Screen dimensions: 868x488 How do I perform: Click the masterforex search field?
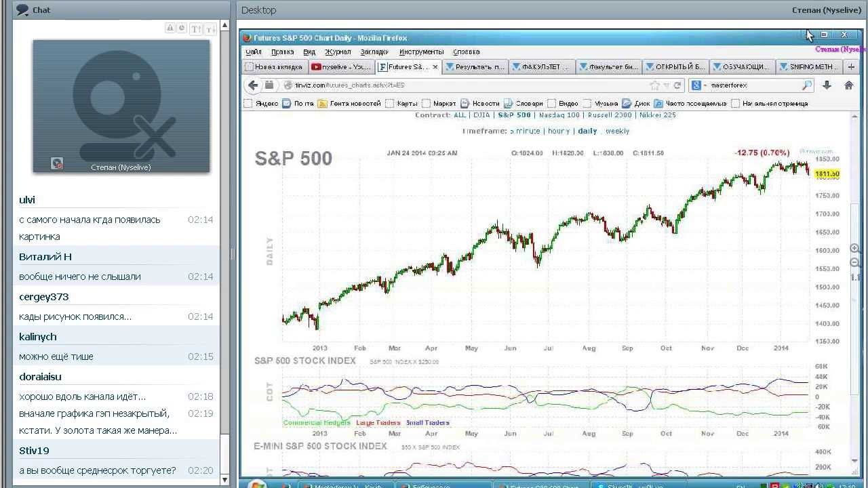point(754,85)
